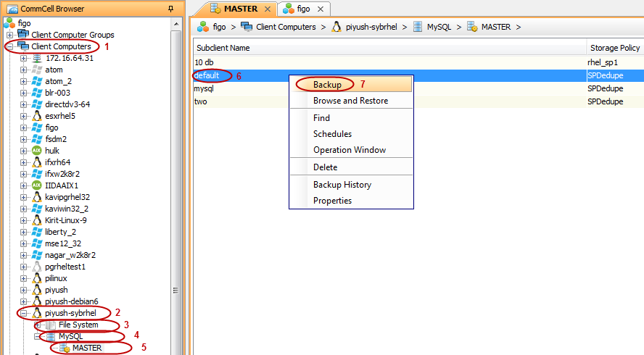
Task: Close the figo tab
Action: click(x=321, y=9)
